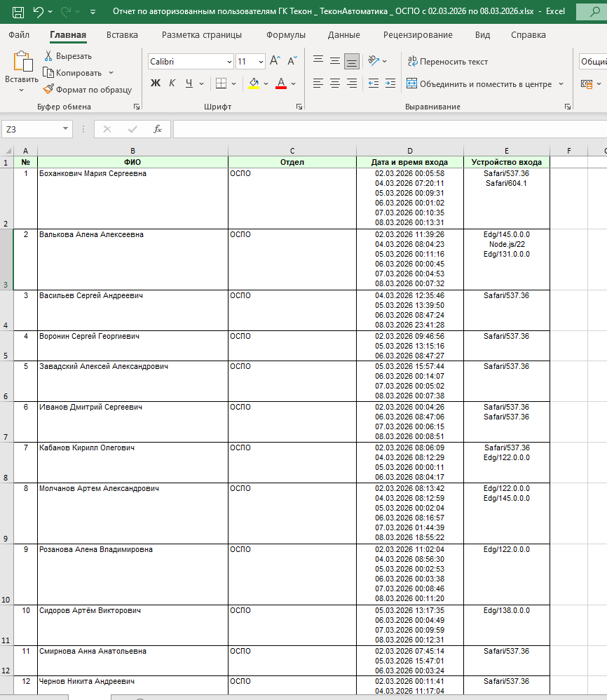Toggle italic К formatting
607x700 pixels.
(172, 83)
